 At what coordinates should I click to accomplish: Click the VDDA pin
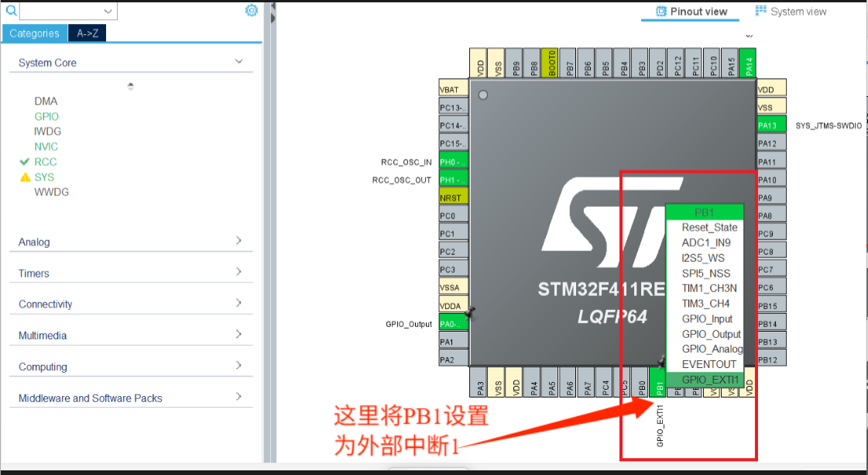(x=454, y=305)
